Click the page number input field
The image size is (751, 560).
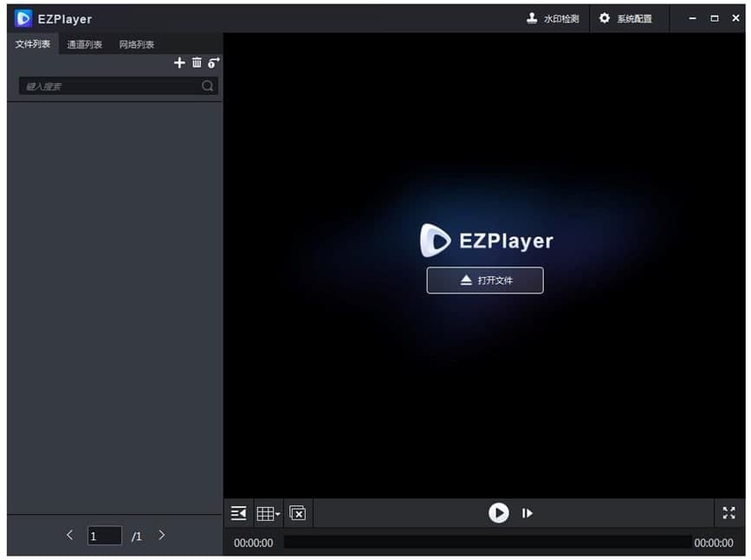pyautogui.click(x=104, y=536)
